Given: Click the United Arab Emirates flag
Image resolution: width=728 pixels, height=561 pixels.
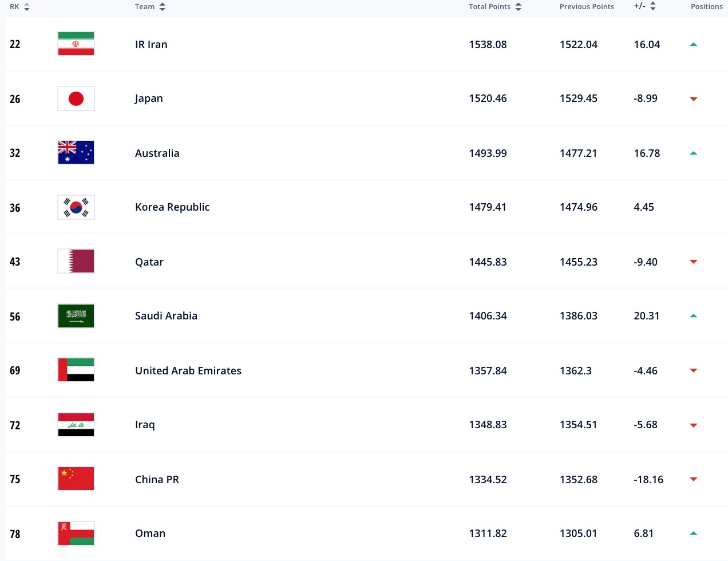Looking at the screenshot, I should [x=76, y=370].
